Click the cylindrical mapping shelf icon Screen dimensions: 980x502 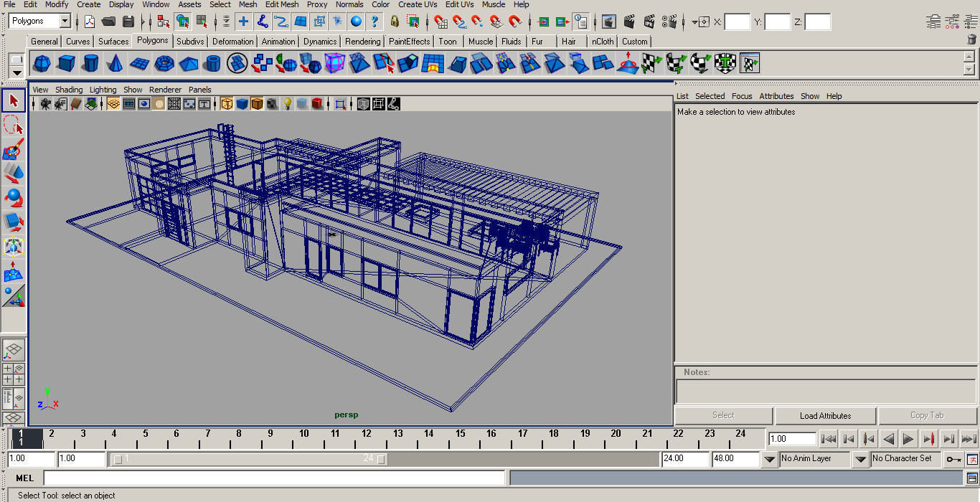677,63
